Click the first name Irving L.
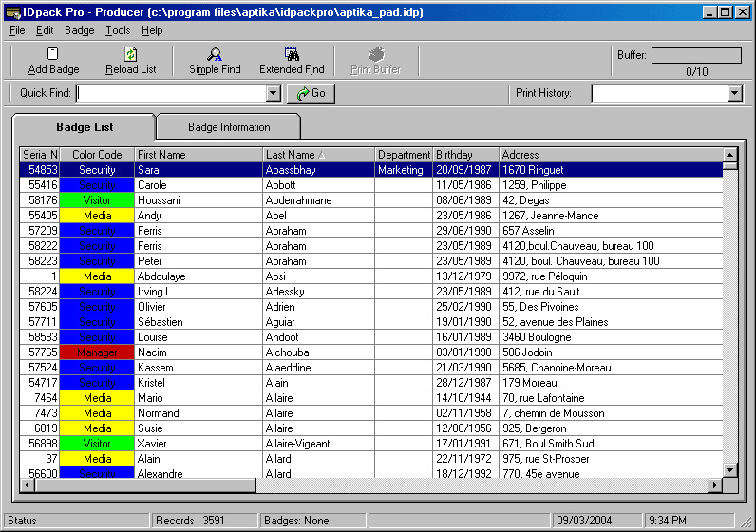Viewport: 756px width, 532px height. [x=155, y=292]
